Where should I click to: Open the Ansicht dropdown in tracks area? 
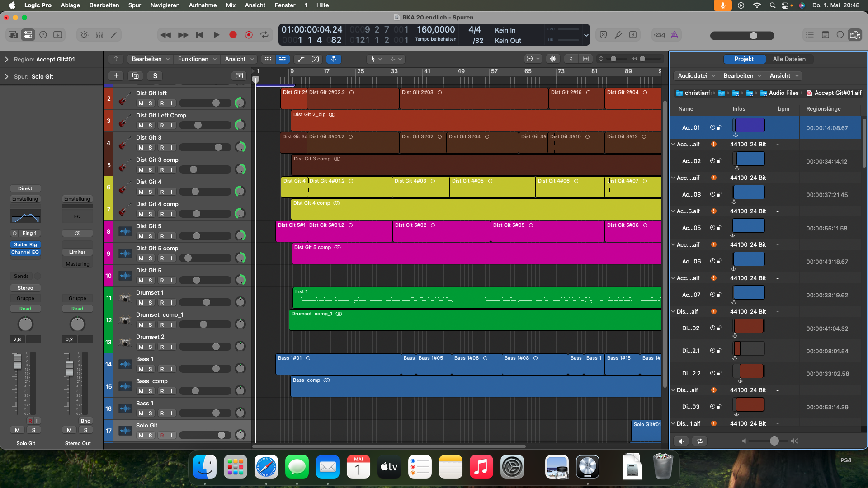[240, 59]
